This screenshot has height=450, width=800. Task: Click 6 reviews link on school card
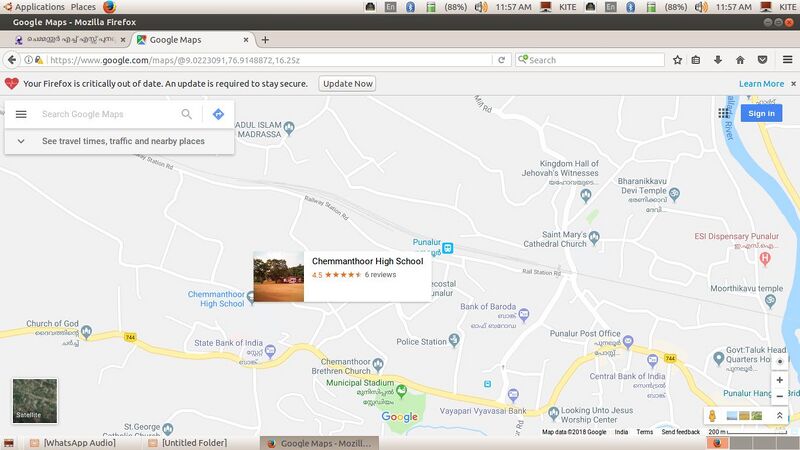click(x=380, y=274)
